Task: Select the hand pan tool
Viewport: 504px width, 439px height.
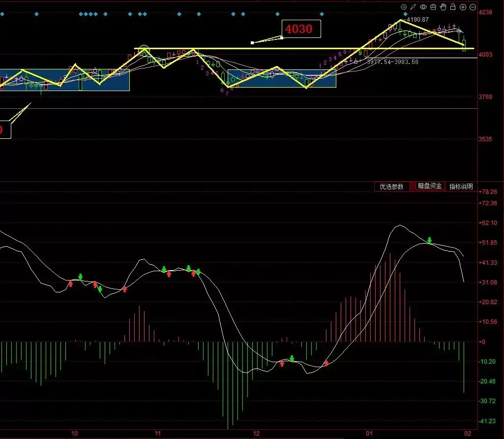Action: [443, 7]
